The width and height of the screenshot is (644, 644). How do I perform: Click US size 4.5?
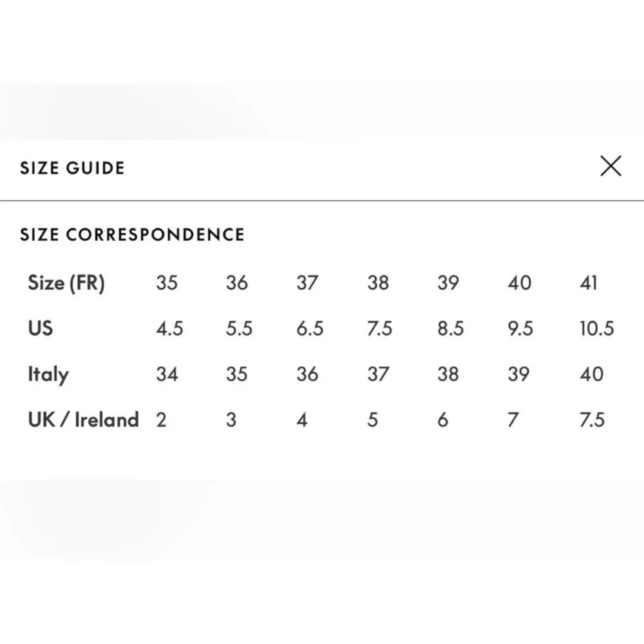pos(169,328)
